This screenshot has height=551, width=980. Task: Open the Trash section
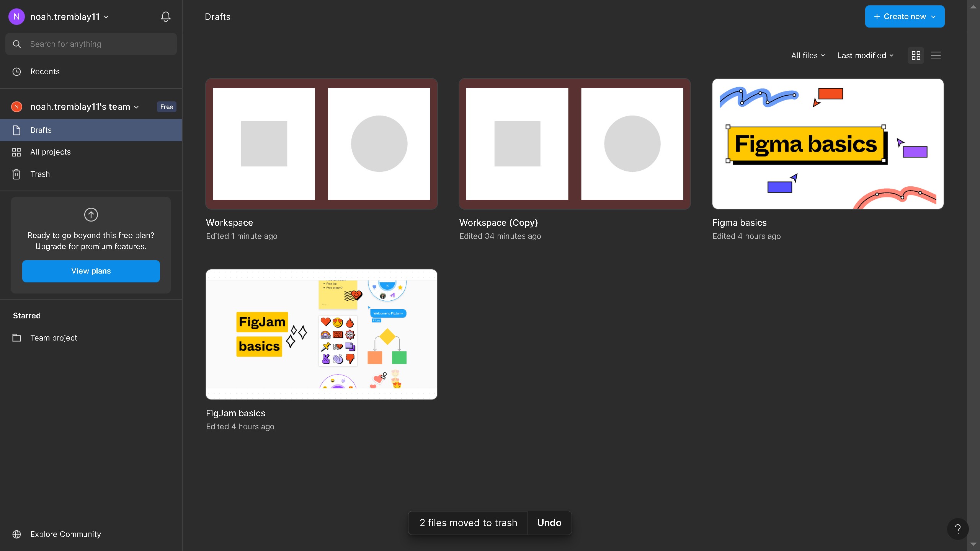tap(40, 174)
